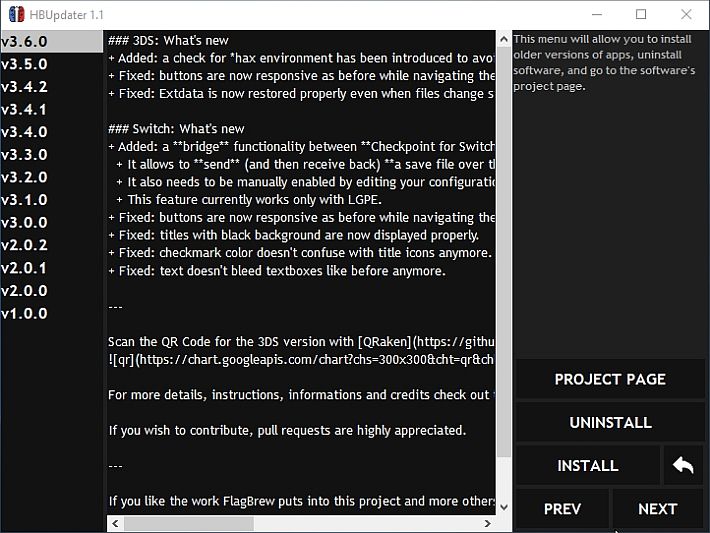Click the horizontal scrollbar right arrow

(487, 523)
